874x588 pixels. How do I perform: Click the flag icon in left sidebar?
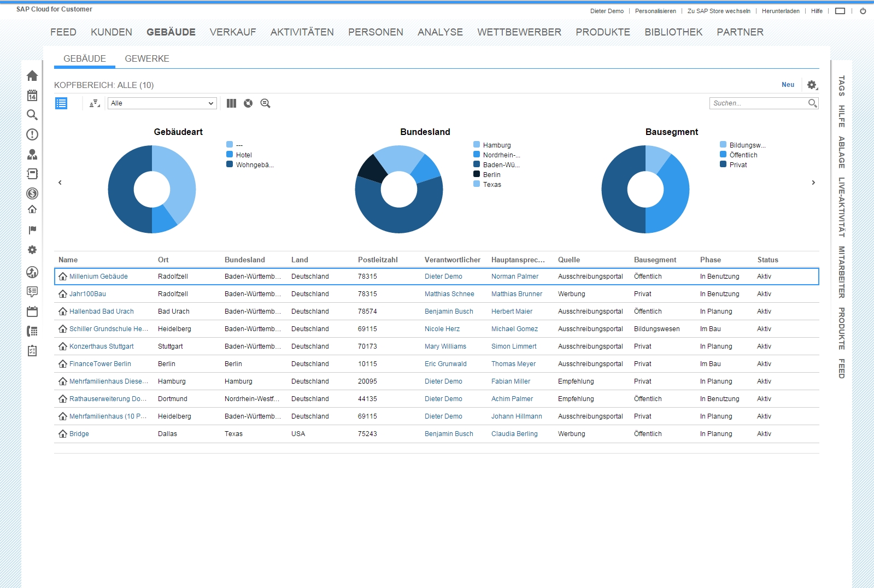(32, 230)
